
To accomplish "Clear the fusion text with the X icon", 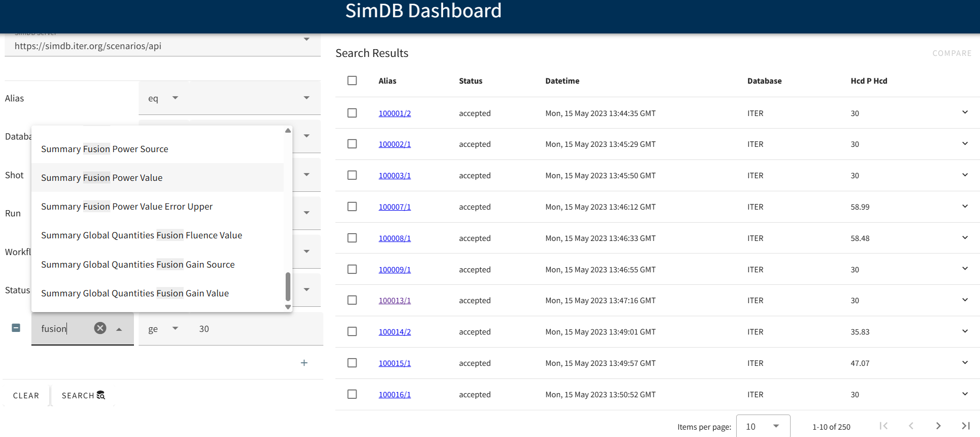I will click(100, 328).
